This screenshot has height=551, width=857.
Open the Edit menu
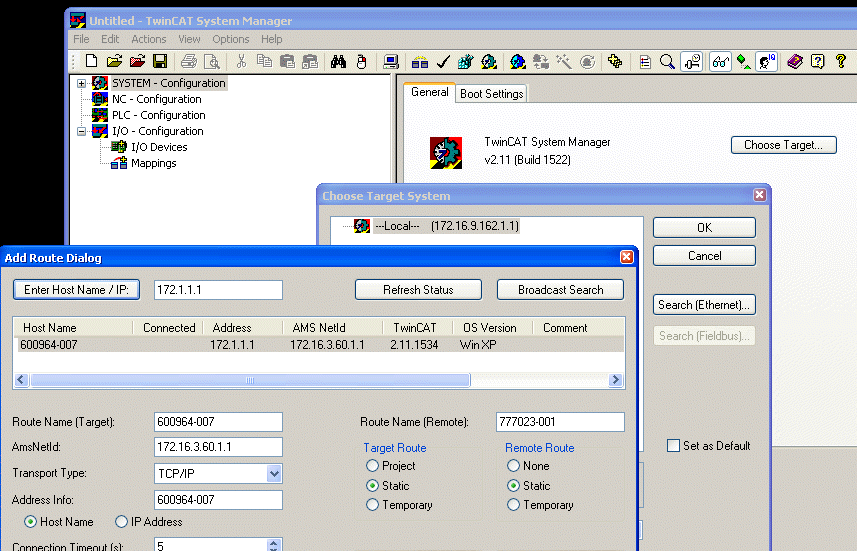[x=110, y=39]
